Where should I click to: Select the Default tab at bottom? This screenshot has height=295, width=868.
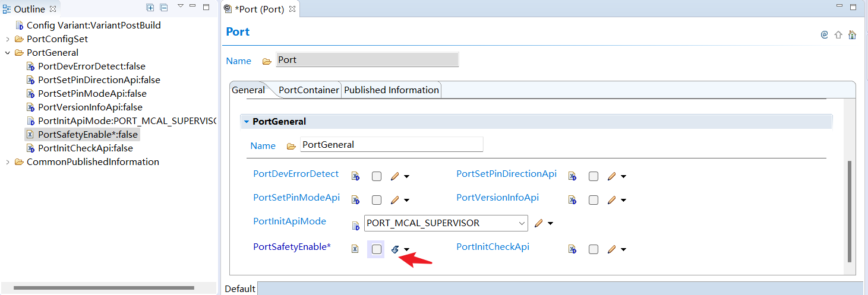pyautogui.click(x=240, y=288)
